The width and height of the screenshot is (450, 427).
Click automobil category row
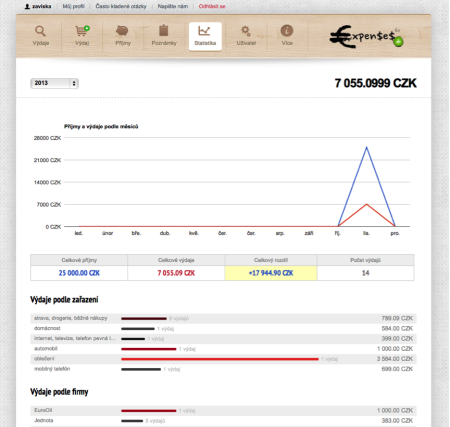223,349
